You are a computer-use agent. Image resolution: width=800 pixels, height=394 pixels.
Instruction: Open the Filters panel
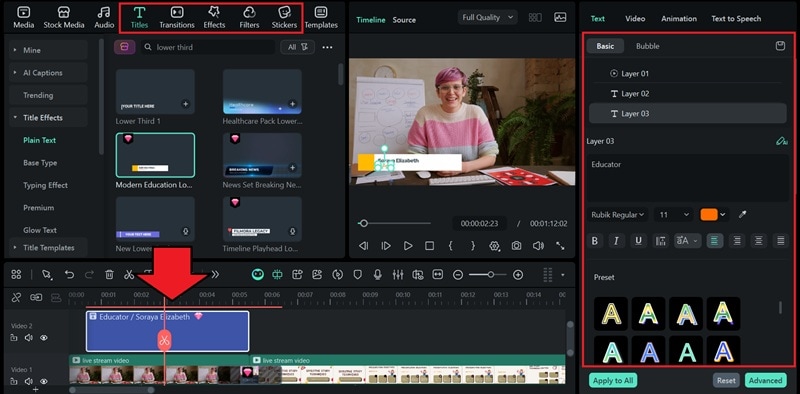coord(249,17)
